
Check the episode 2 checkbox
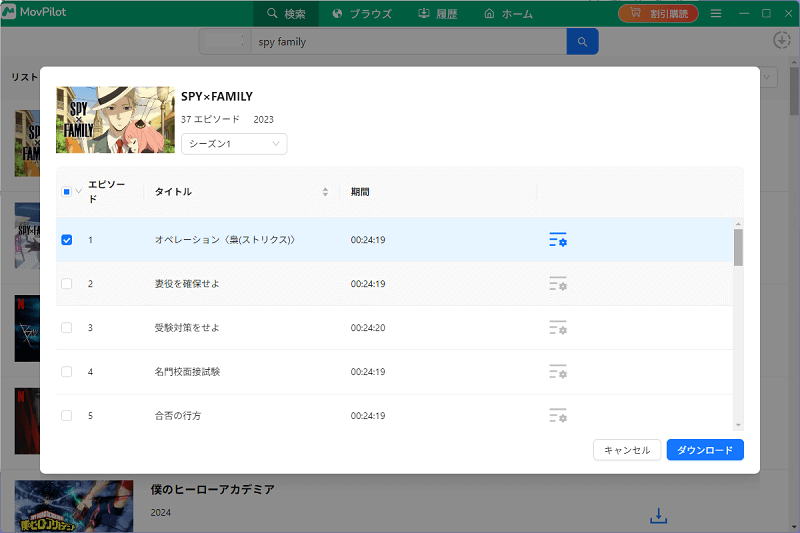click(x=66, y=284)
